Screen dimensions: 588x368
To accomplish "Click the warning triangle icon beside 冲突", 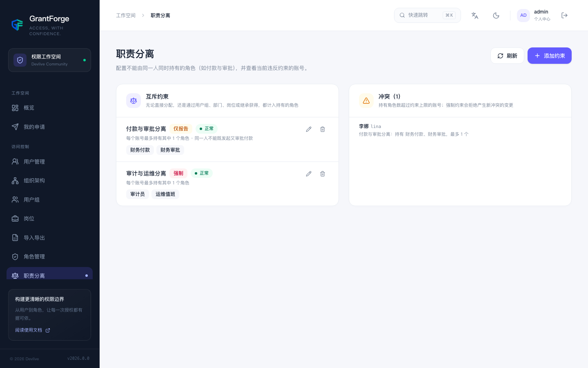I will click(x=366, y=101).
